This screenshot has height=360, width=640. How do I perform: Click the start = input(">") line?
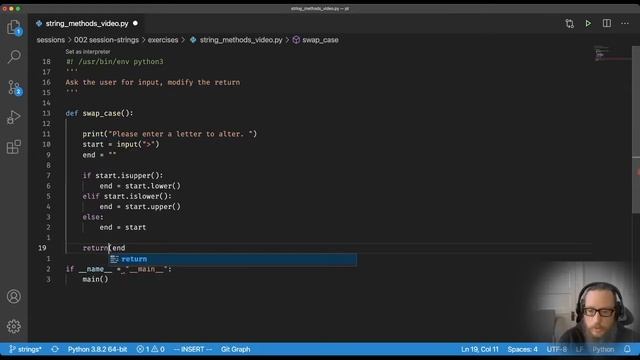point(121,144)
